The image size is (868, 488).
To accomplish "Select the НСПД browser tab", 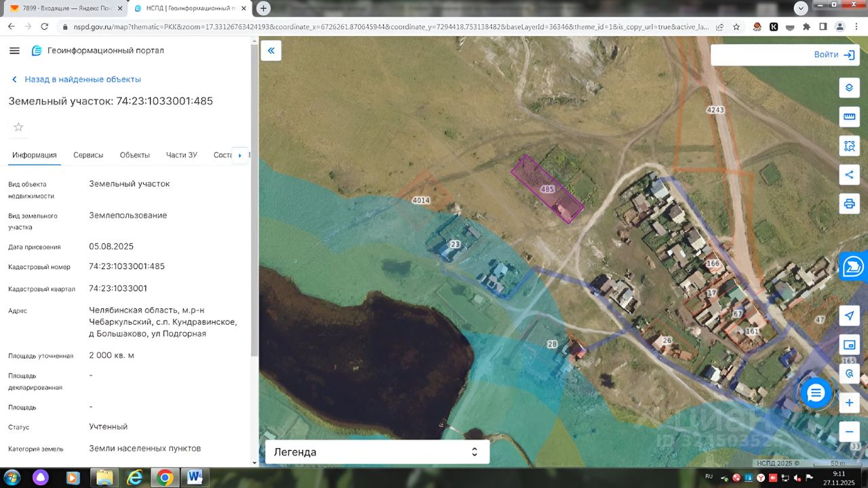I will click(190, 8).
